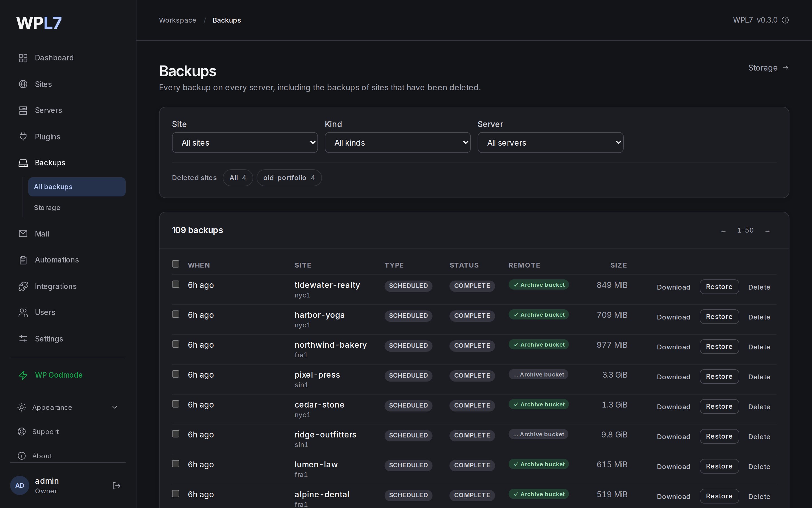The width and height of the screenshot is (812, 508).
Task: Go to next page of backups arrow
Action: pyautogui.click(x=767, y=231)
